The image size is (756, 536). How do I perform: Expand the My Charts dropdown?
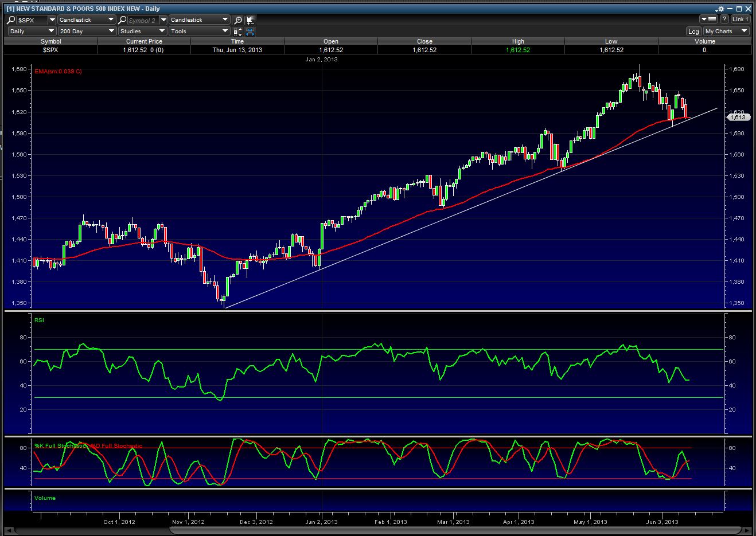pos(726,32)
